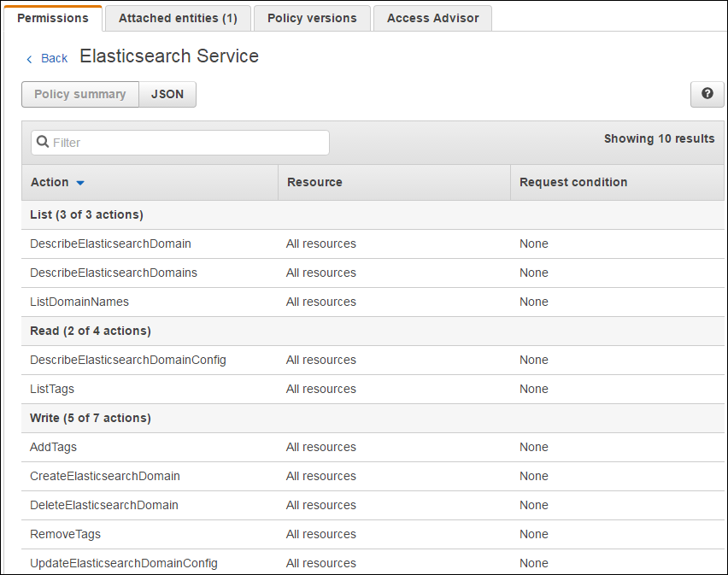Switch to the JSON view
Screen dimensions: 728x575
(167, 94)
